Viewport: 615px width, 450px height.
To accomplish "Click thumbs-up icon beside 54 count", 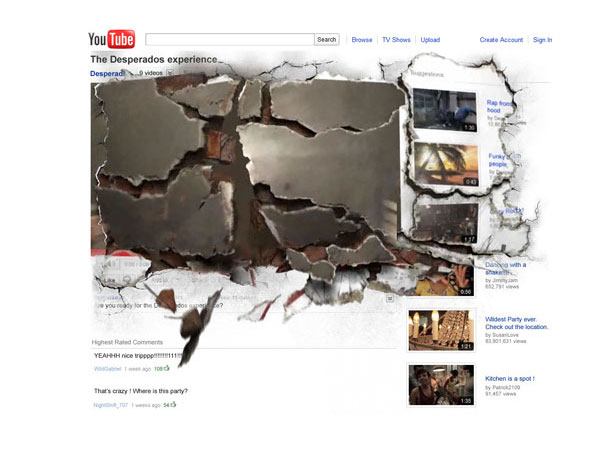I will [173, 404].
